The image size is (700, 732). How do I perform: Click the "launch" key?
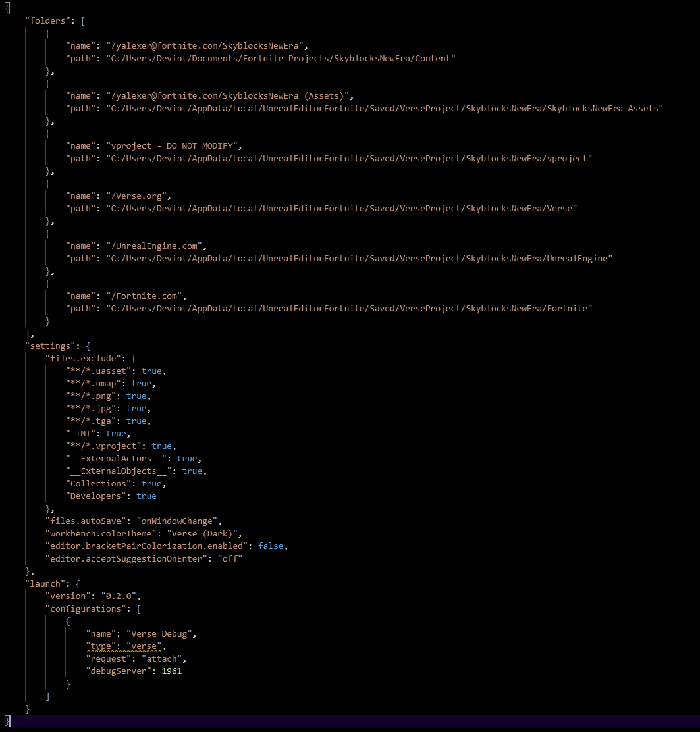pos(45,583)
